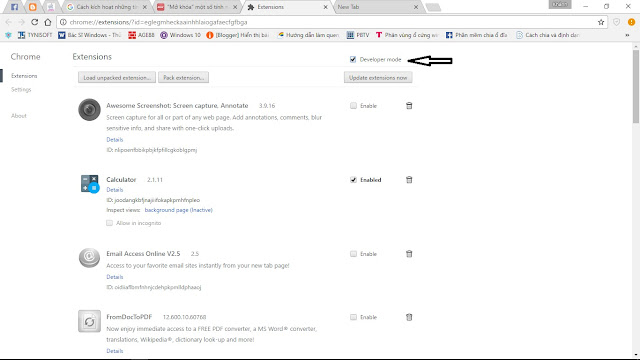Open the Phần mềm chia ổ đĩa bookmark
This screenshot has width=640, height=360.
477,35
